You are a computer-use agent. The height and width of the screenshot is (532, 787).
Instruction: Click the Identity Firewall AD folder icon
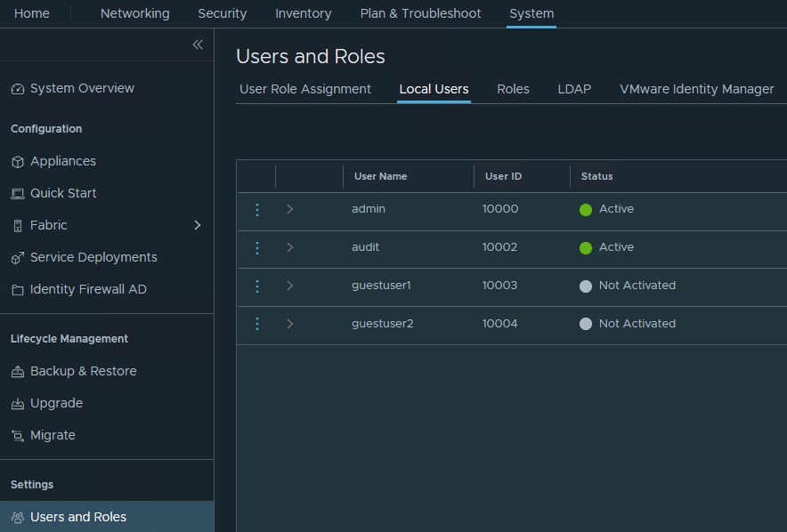click(18, 290)
